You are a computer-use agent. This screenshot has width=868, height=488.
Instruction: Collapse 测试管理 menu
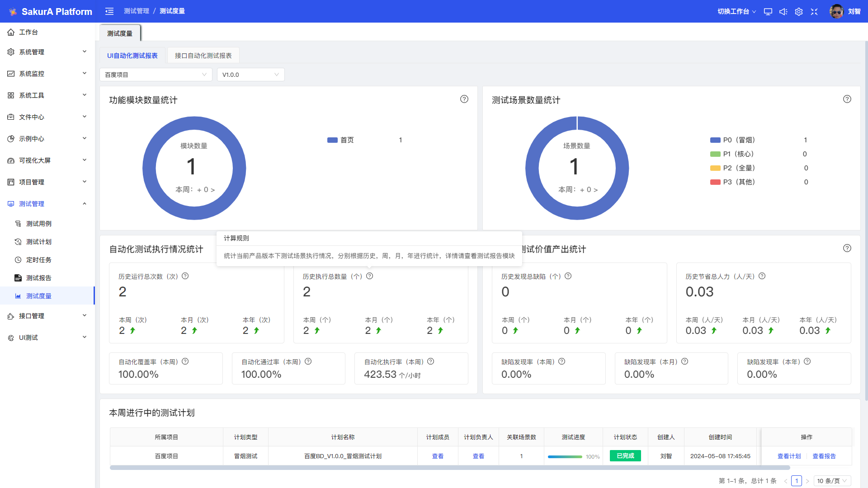point(47,204)
